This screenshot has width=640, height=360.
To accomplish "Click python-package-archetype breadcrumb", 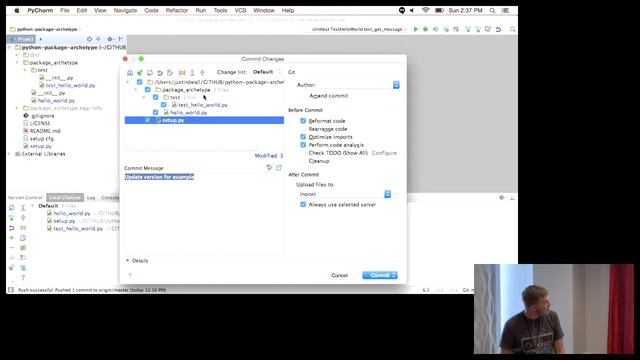I will click(47, 29).
